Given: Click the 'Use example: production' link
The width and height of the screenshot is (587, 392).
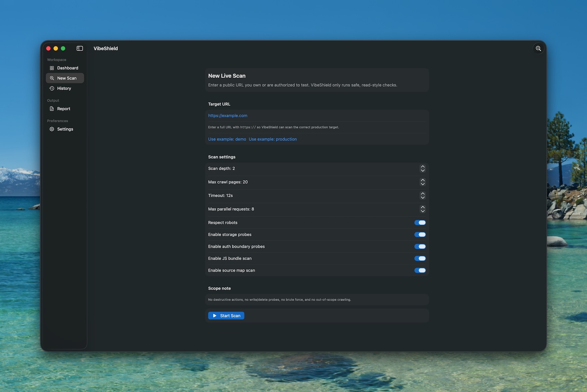Looking at the screenshot, I should click(273, 139).
